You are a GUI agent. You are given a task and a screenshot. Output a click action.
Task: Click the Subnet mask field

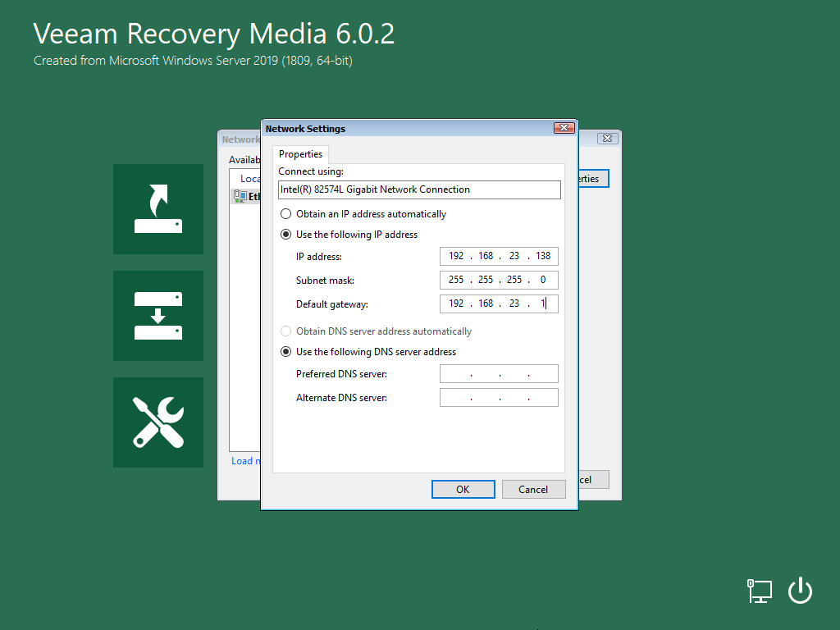coord(499,280)
